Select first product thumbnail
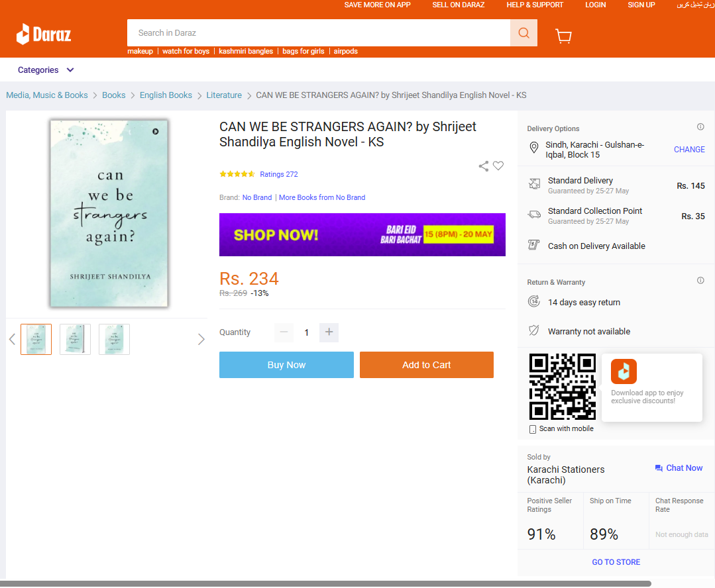Screen dimensions: 715x588 36,339
